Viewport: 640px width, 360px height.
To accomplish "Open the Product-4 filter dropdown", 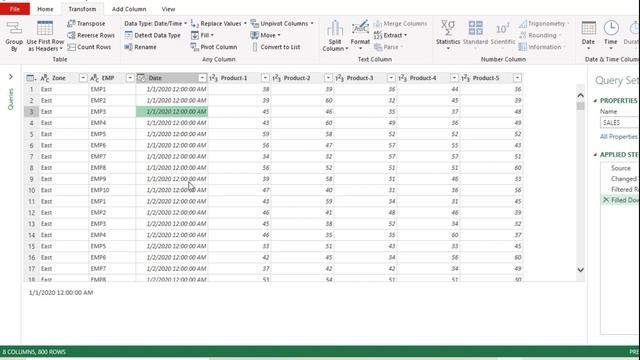I will click(454, 78).
